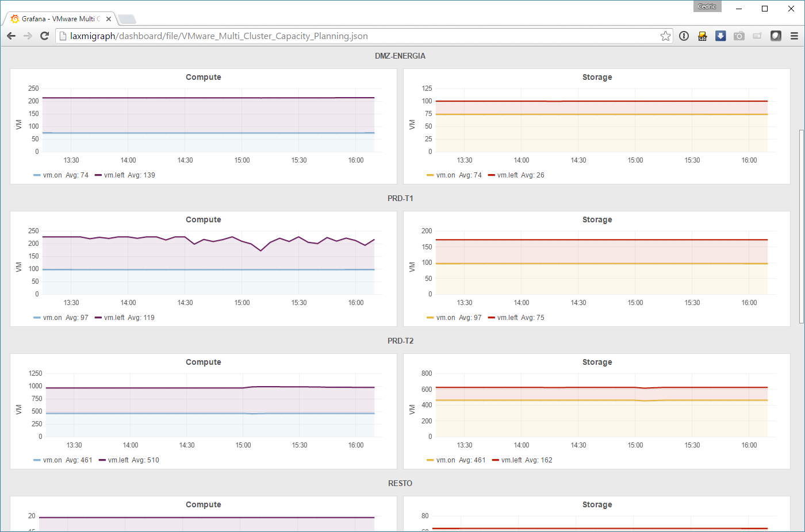The image size is (805, 532).
Task: Click the SABnzbd extension icon
Action: coord(702,36)
